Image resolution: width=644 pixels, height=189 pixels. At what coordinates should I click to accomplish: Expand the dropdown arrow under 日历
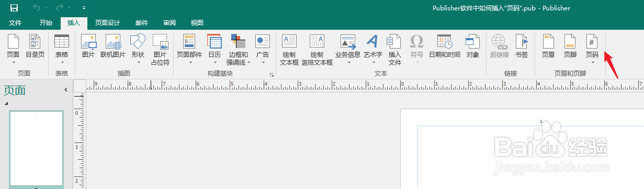[214, 63]
